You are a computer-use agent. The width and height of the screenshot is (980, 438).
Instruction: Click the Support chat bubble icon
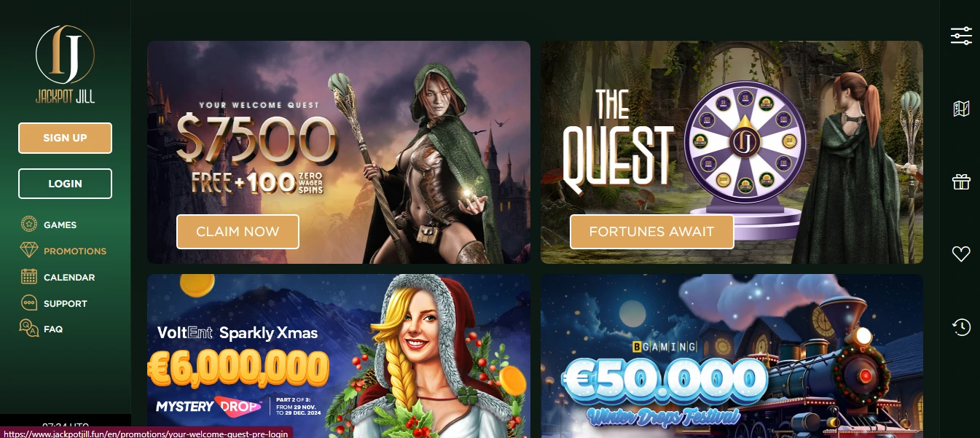coord(29,303)
